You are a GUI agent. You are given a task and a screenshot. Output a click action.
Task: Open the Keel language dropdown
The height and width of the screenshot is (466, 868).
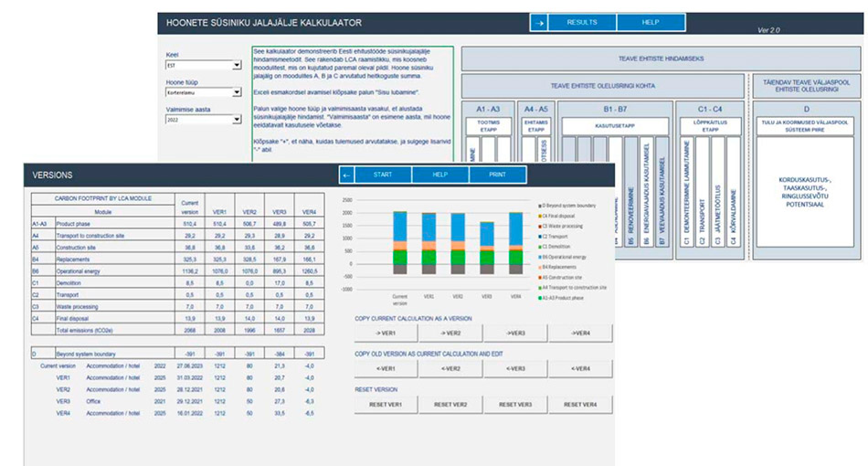(x=236, y=66)
